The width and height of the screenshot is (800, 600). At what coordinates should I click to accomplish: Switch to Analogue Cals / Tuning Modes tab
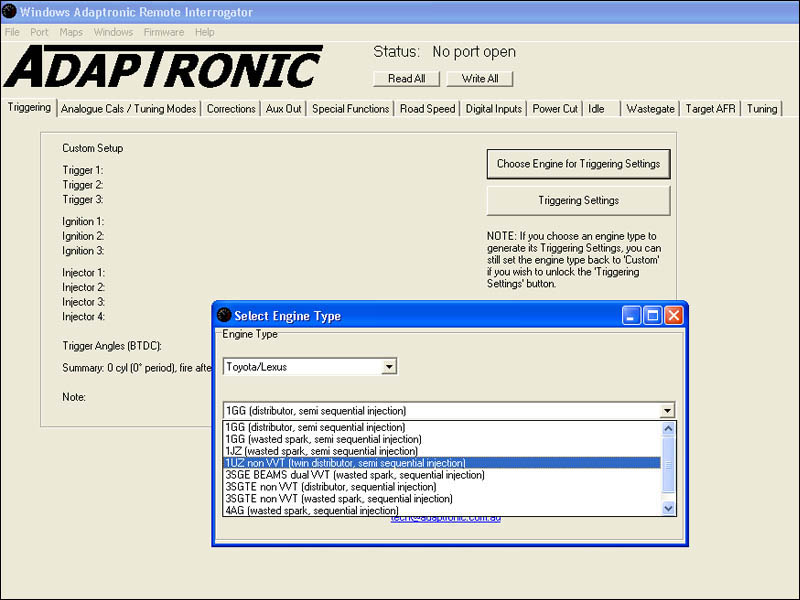[x=128, y=109]
